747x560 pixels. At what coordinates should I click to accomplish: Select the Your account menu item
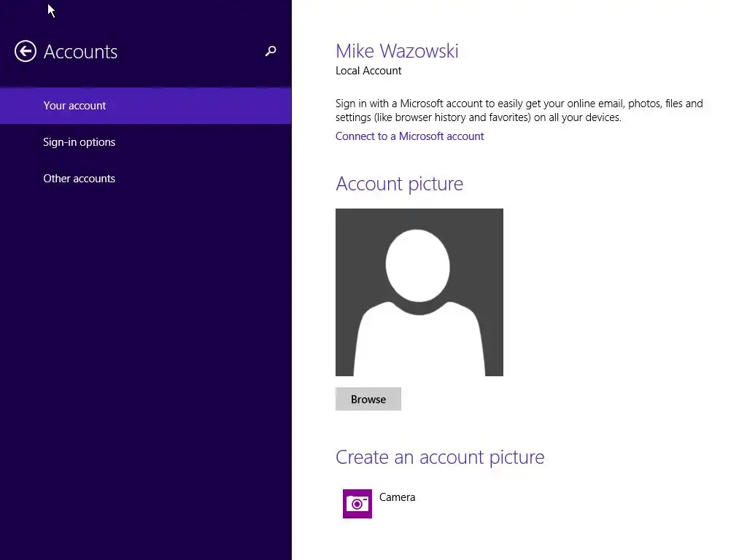click(x=146, y=106)
